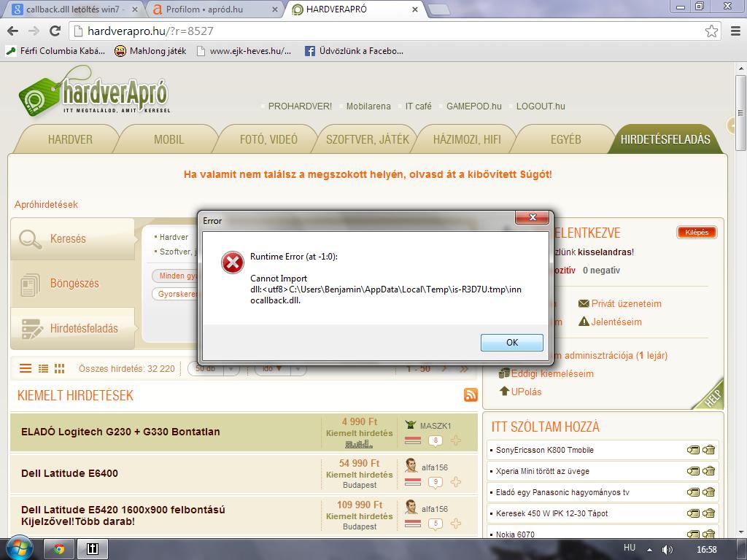Open Böngészés browse panel
This screenshot has height=560, width=747.
point(73,284)
